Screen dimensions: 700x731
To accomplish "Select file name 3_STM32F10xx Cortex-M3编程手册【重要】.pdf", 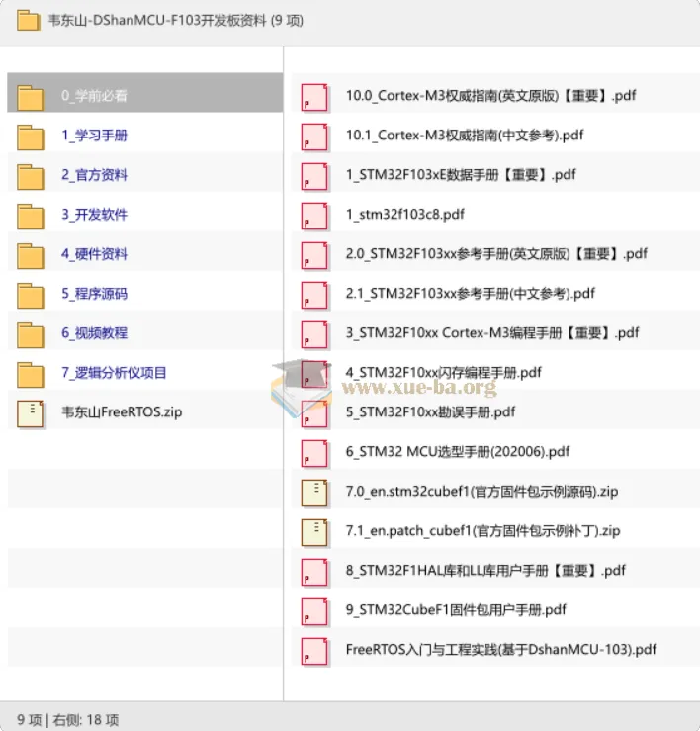I will [x=492, y=333].
